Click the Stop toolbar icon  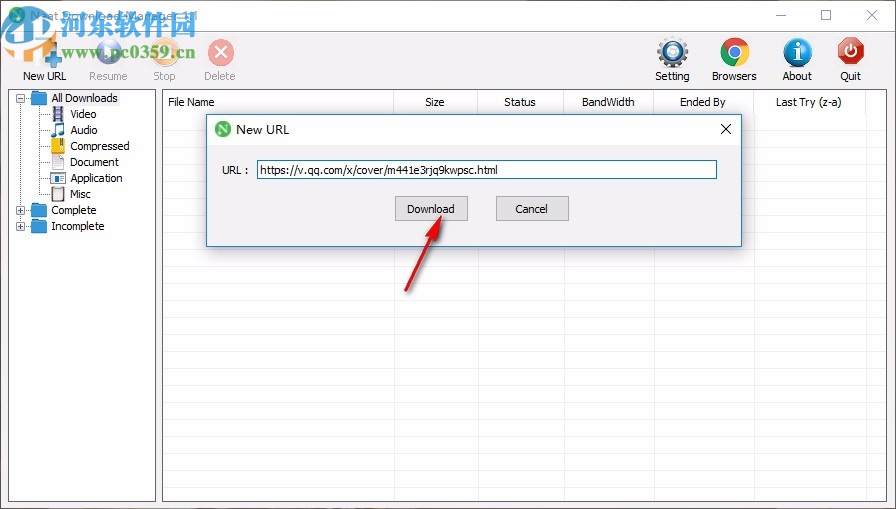point(164,53)
